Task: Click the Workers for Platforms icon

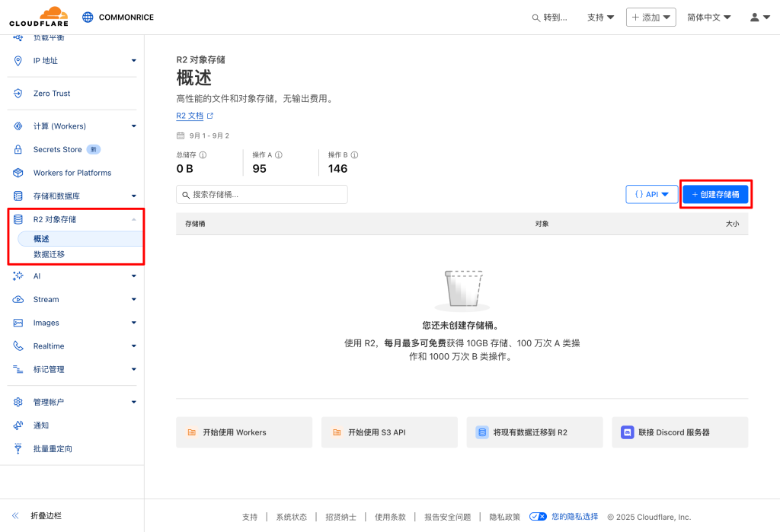Action: click(x=18, y=173)
